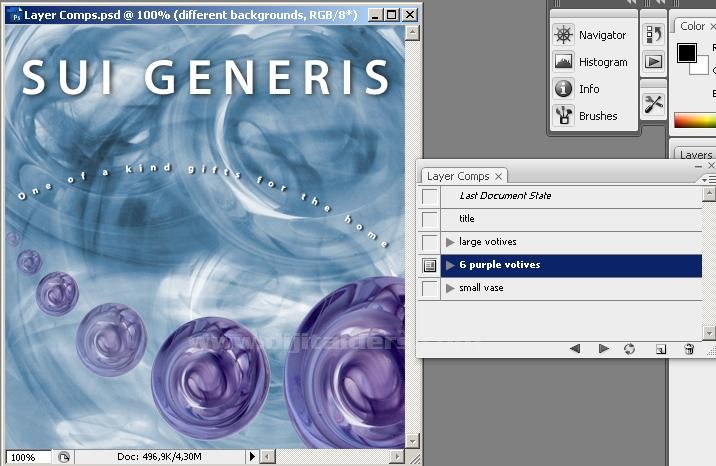This screenshot has width=716, height=466.
Task: Minimize the Layer Comps floating panel
Action: (x=698, y=166)
